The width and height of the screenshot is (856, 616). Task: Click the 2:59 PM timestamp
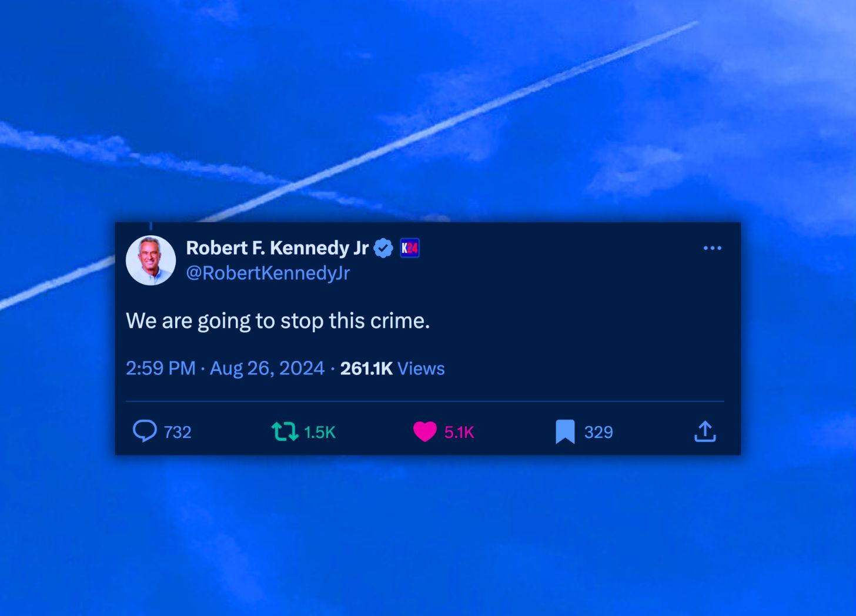tap(160, 368)
